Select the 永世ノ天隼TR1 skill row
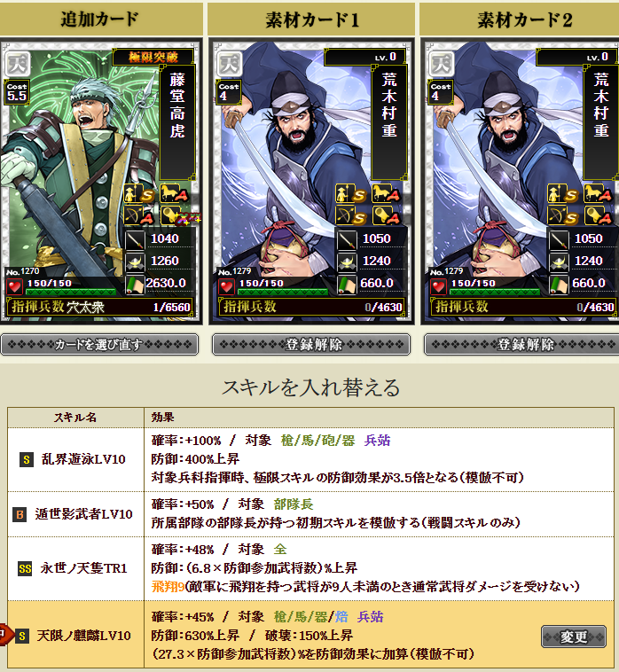 pos(310,568)
